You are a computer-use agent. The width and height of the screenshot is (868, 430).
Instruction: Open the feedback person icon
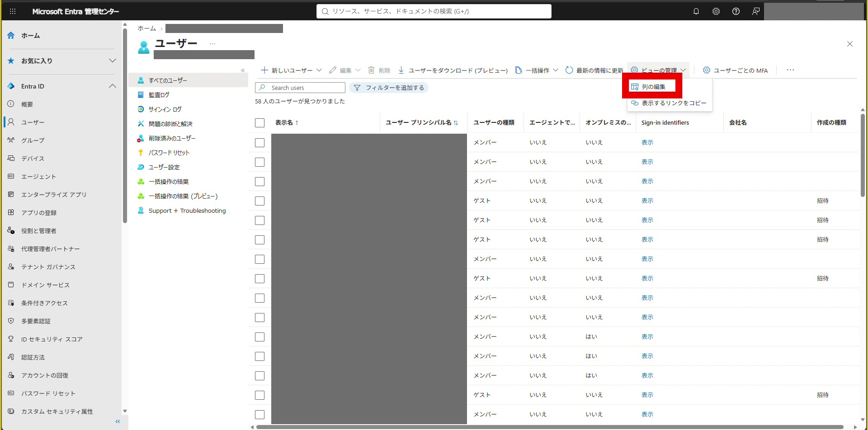tap(755, 11)
